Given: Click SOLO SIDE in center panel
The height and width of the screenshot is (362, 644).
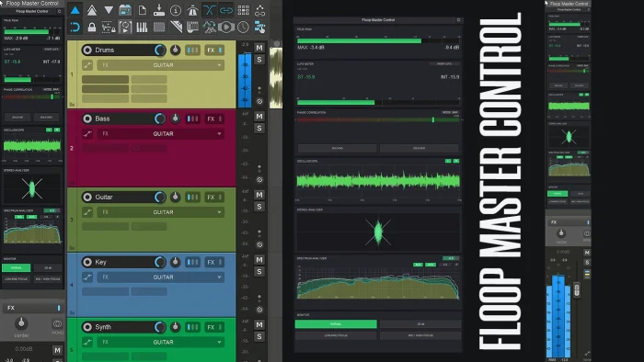Looking at the screenshot, I should pyautogui.click(x=419, y=148).
